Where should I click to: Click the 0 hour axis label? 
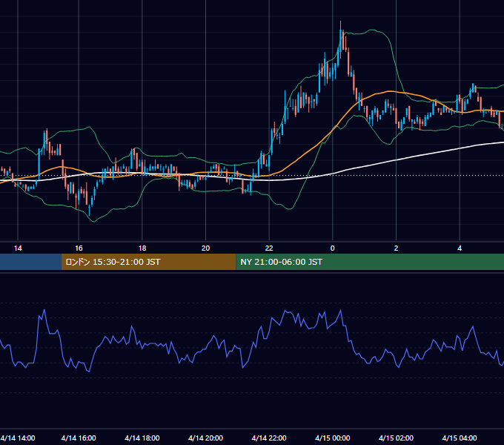[332, 248]
